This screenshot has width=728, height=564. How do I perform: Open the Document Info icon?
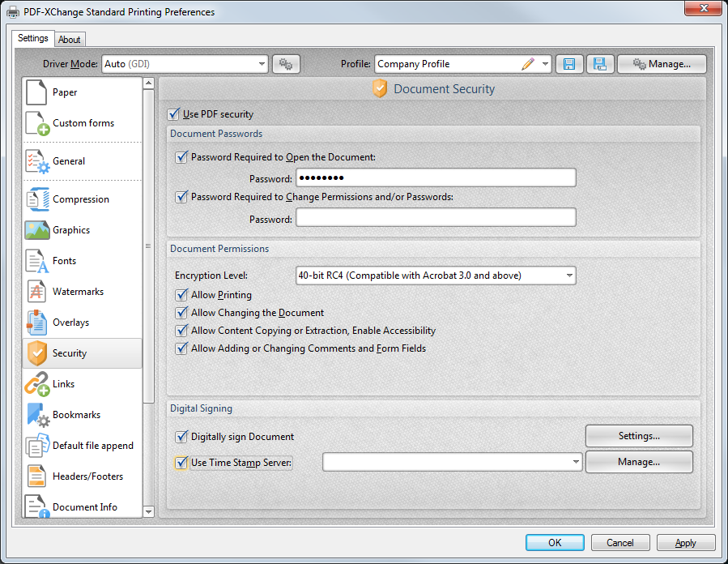[x=37, y=506]
